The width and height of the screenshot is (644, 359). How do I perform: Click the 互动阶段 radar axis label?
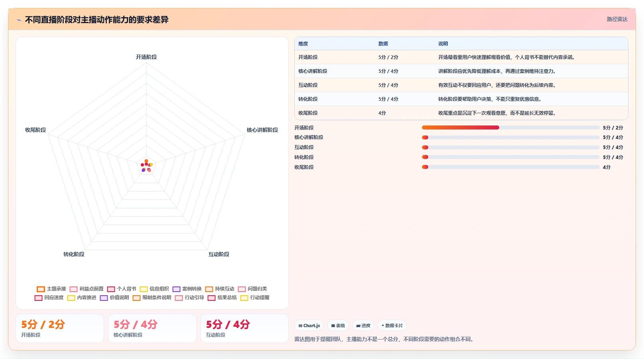click(x=219, y=254)
